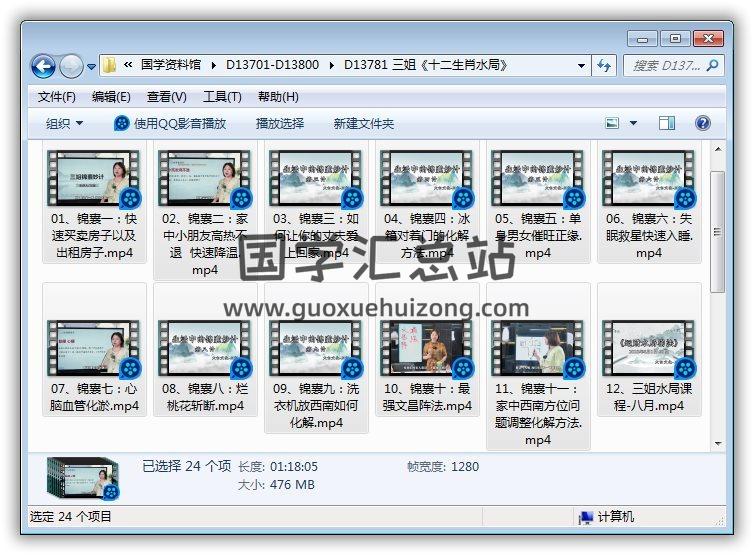Select video 11、锦囊十一 thumbnail
The image size is (754, 555).
538,348
